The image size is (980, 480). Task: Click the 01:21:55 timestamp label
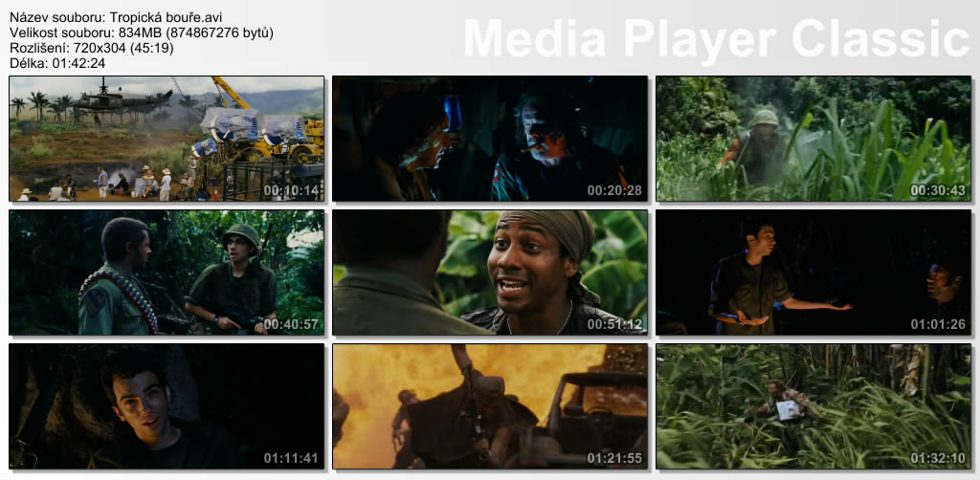[x=615, y=458]
